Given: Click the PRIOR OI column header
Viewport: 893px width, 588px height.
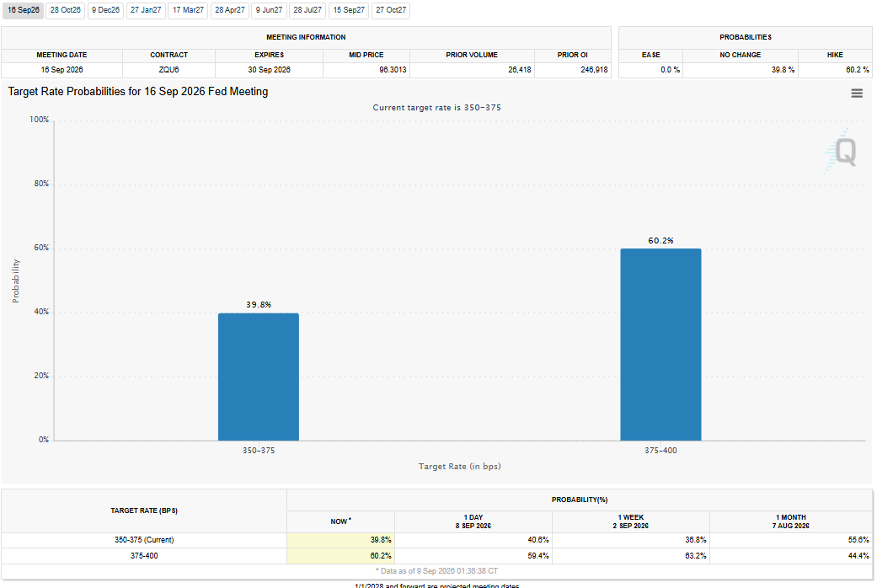Looking at the screenshot, I should point(572,56).
